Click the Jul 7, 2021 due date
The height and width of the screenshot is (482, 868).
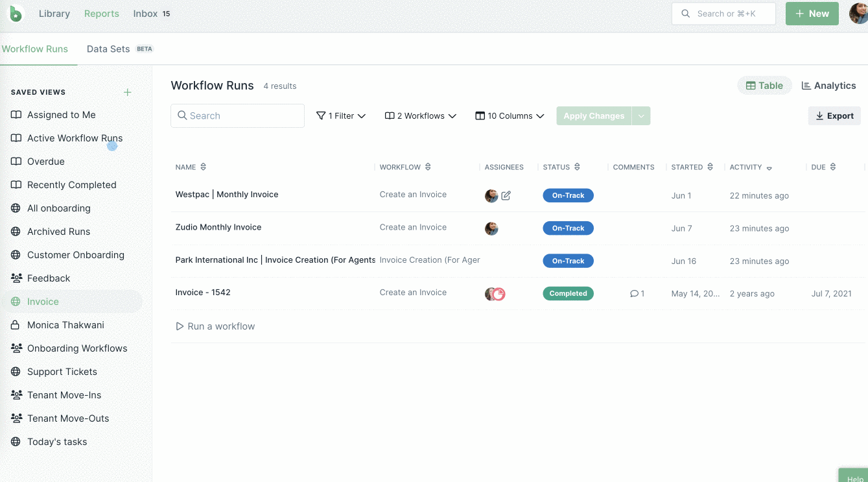[x=832, y=294]
